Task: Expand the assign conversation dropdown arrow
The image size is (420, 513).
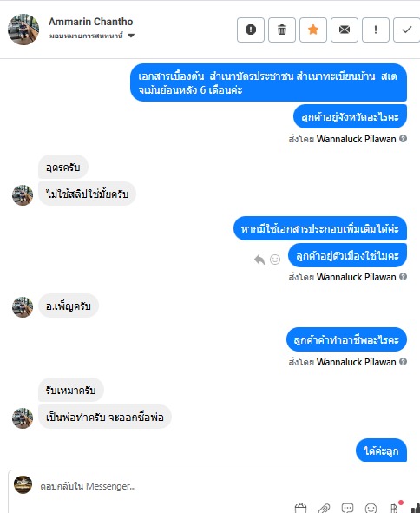Action: (x=131, y=36)
